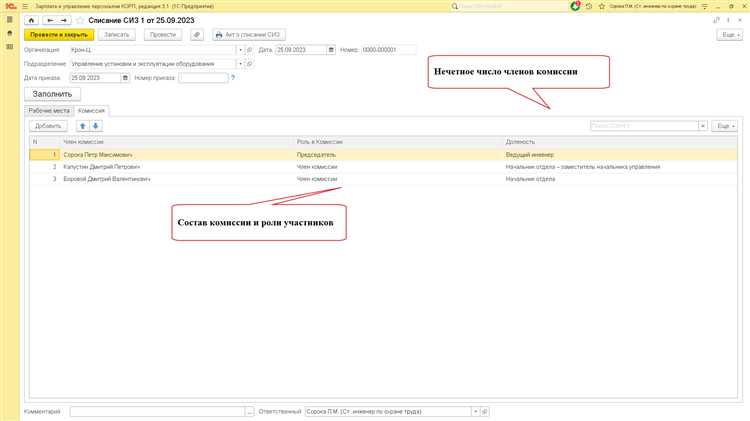Open the Еще menu above the table
750x421 pixels.
coord(725,126)
